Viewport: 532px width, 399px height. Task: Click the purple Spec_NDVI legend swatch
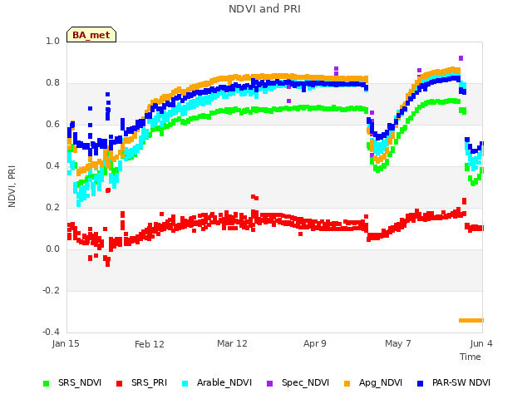point(269,383)
